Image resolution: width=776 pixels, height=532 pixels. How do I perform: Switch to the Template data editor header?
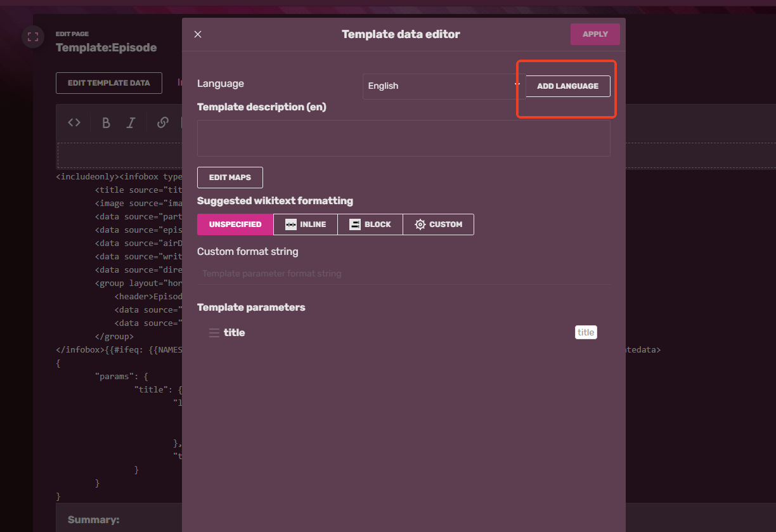click(x=401, y=34)
